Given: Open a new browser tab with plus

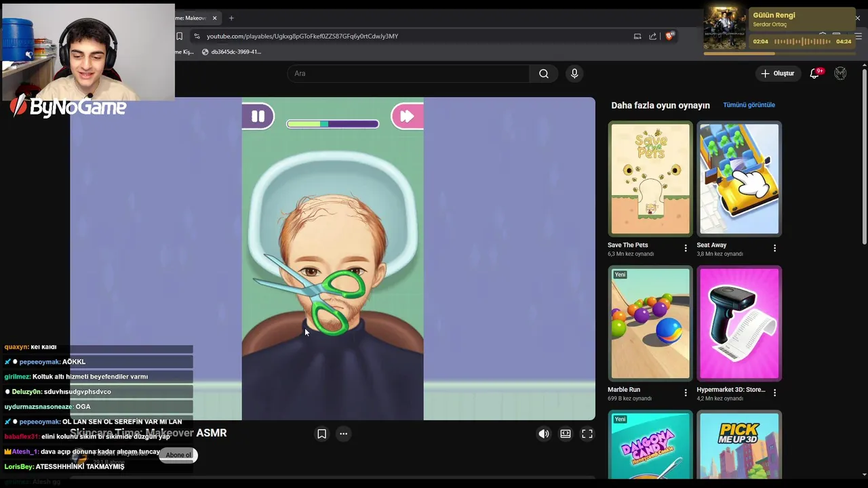Looking at the screenshot, I should [231, 18].
